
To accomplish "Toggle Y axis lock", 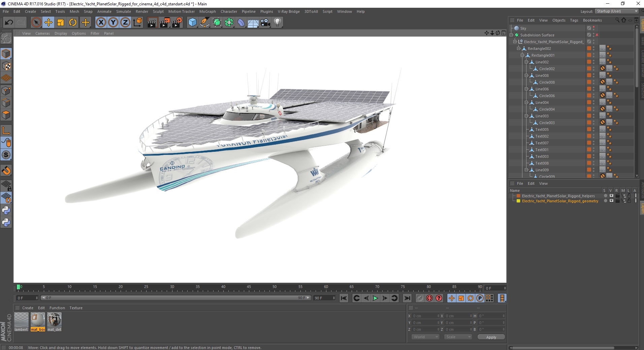I will [x=113, y=23].
